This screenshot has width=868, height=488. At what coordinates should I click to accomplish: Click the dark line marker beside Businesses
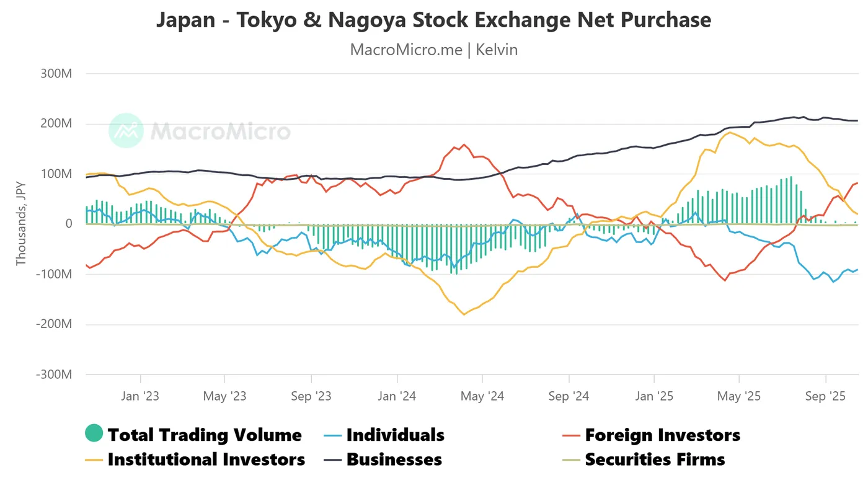(332, 459)
